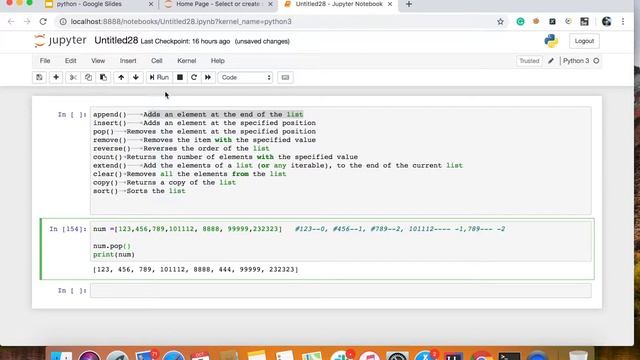
Task: Interrupt the kernel with the stop icon
Action: point(180,77)
